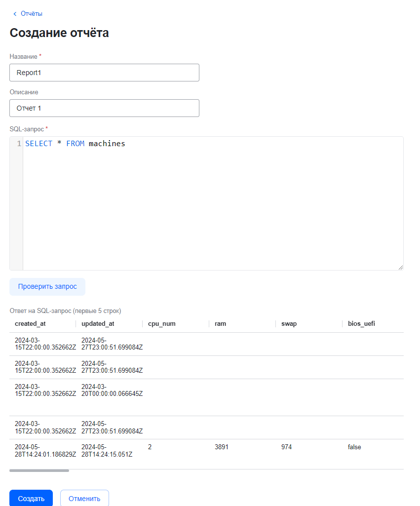Focus the Описание field with Отчет 1

(104, 108)
